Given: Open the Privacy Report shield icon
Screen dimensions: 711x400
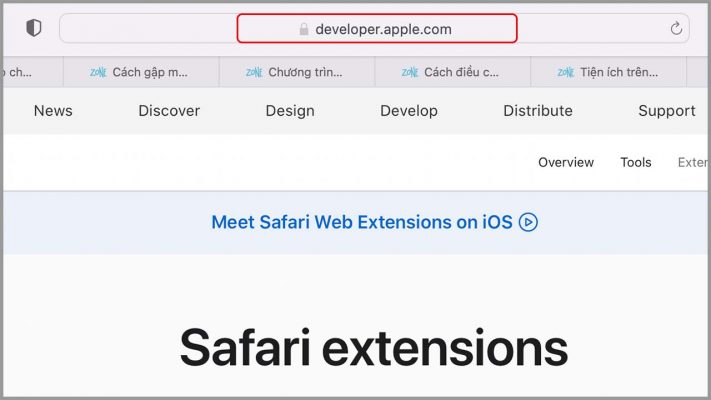Looking at the screenshot, I should 34,29.
